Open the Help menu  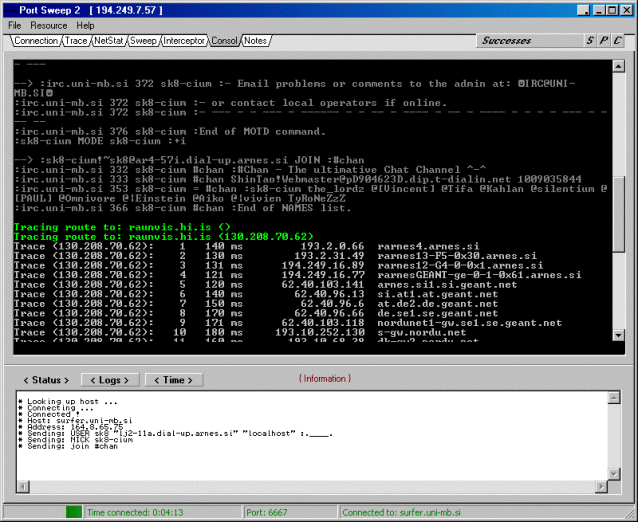(x=85, y=25)
